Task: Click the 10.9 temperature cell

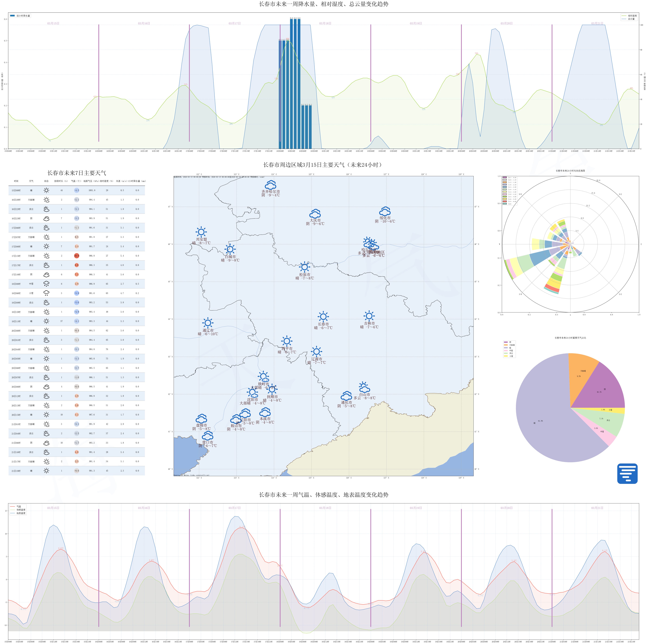Action: click(x=77, y=256)
